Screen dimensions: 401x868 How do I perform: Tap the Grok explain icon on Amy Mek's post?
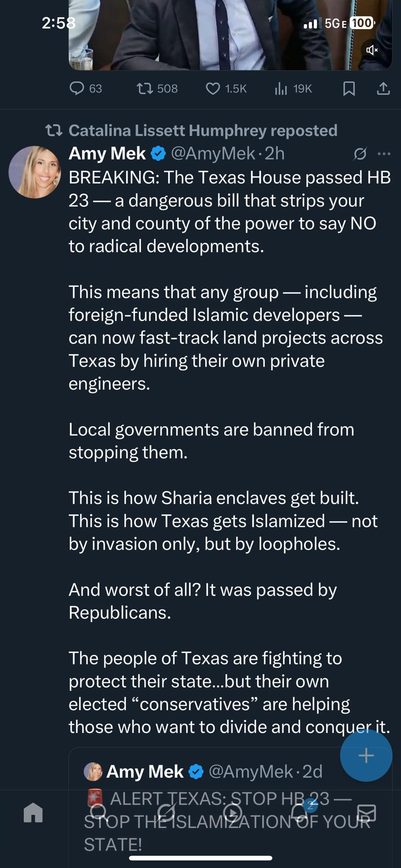tap(360, 154)
